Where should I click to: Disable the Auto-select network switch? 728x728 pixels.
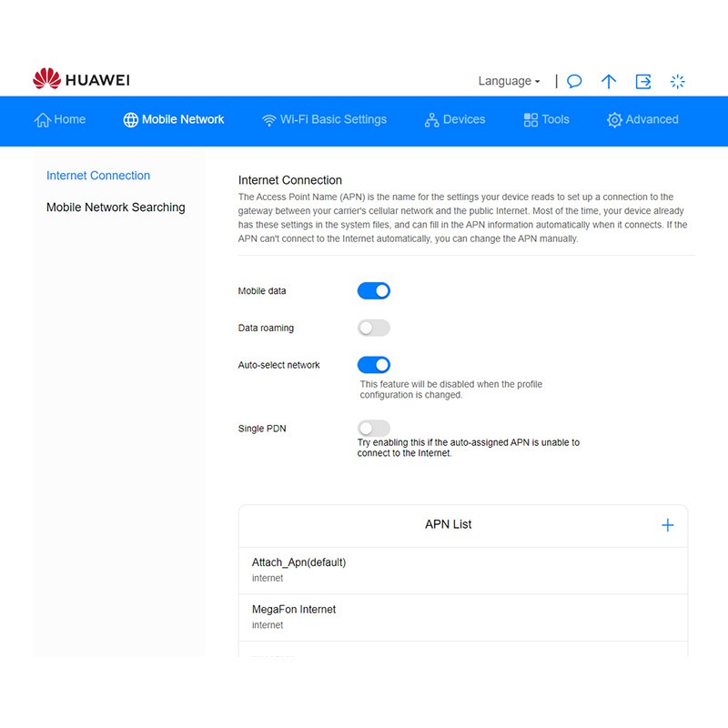click(373, 365)
